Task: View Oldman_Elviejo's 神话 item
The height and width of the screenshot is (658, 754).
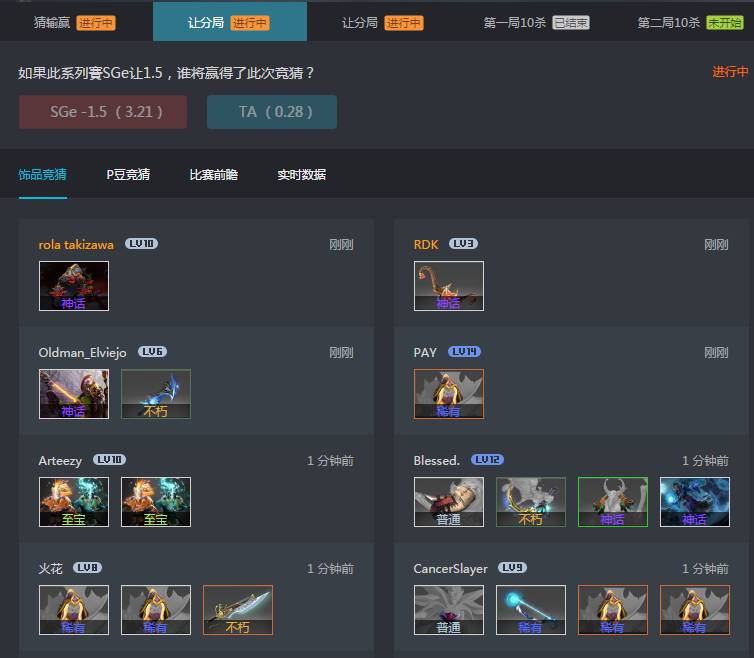Action: click(x=74, y=394)
